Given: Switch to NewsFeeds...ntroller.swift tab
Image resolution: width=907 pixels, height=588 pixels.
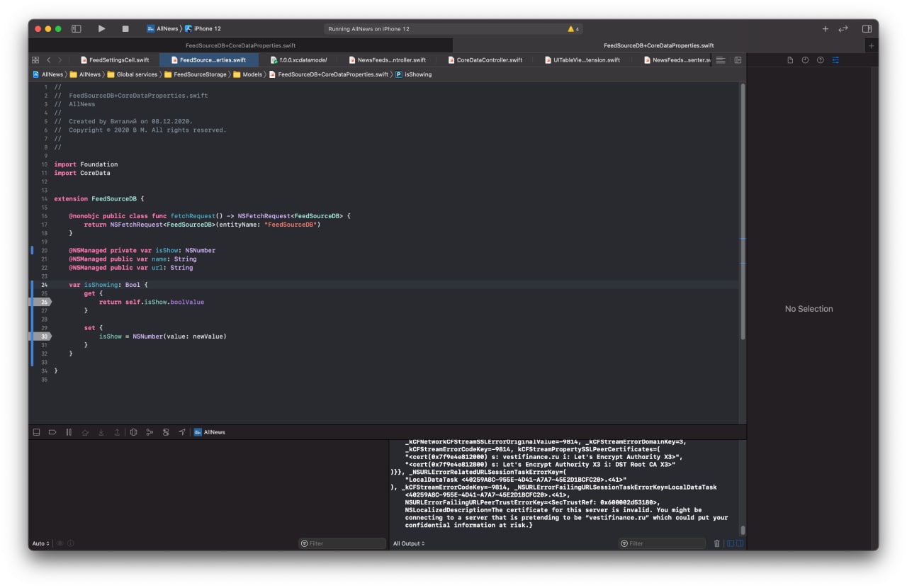Looking at the screenshot, I should 387,60.
